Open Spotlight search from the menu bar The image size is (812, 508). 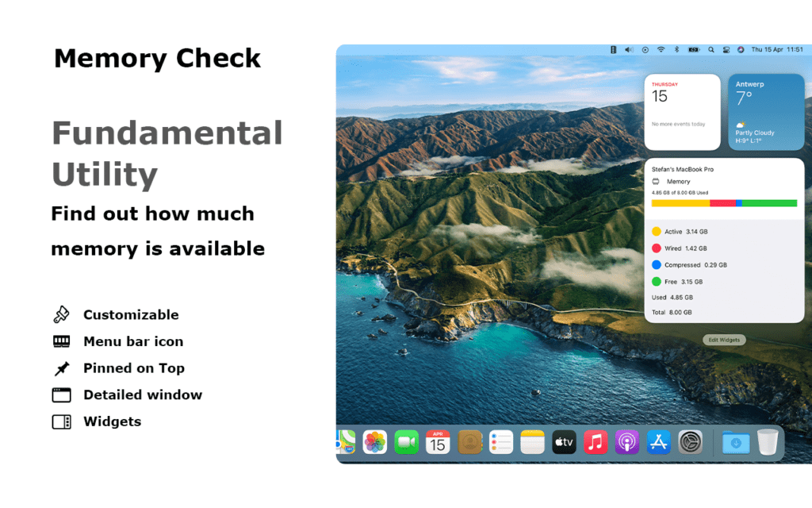click(710, 49)
